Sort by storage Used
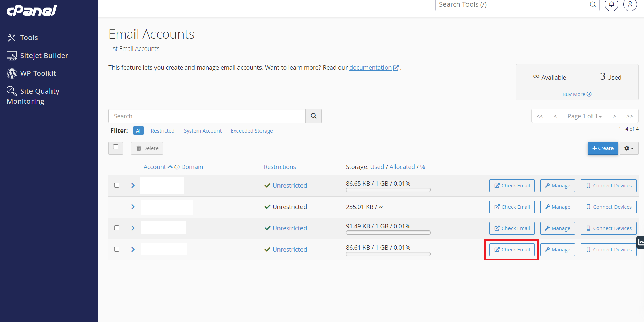The image size is (644, 322). coord(377,167)
